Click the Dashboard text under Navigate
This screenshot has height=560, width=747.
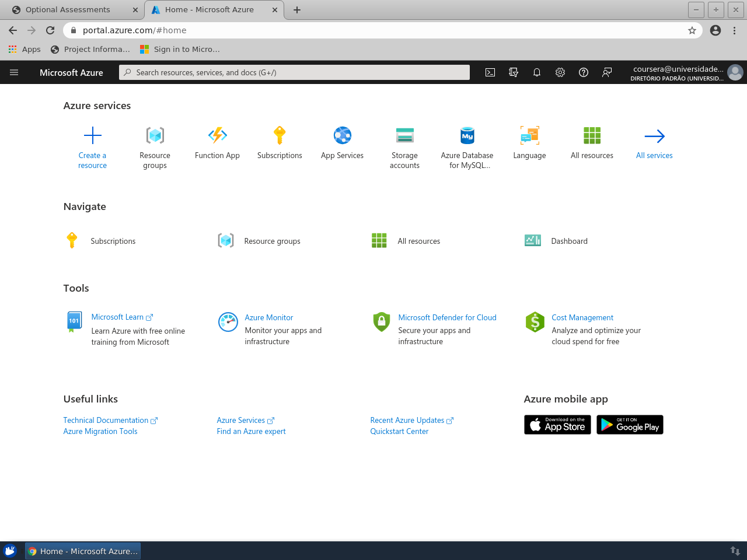coord(570,241)
